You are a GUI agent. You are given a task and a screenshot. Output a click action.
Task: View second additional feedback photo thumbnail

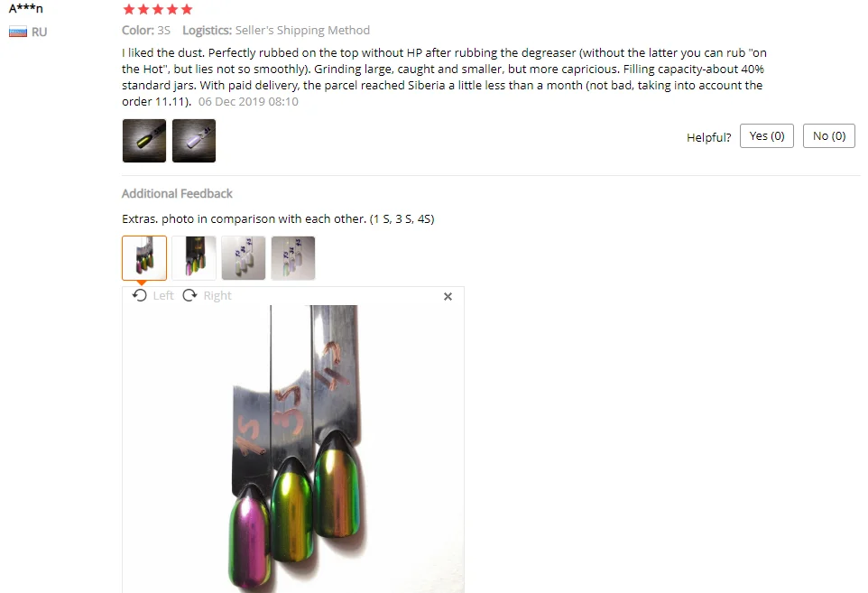click(194, 258)
